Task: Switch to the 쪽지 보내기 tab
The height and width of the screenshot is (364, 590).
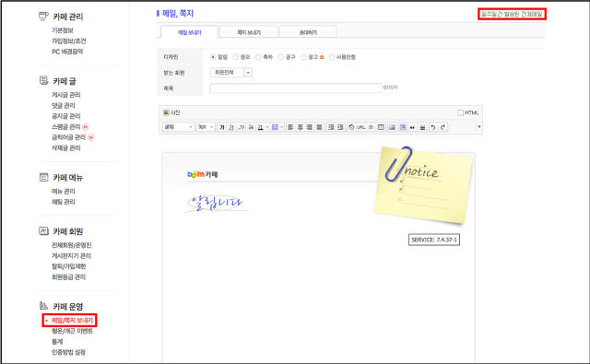Action: (x=249, y=32)
